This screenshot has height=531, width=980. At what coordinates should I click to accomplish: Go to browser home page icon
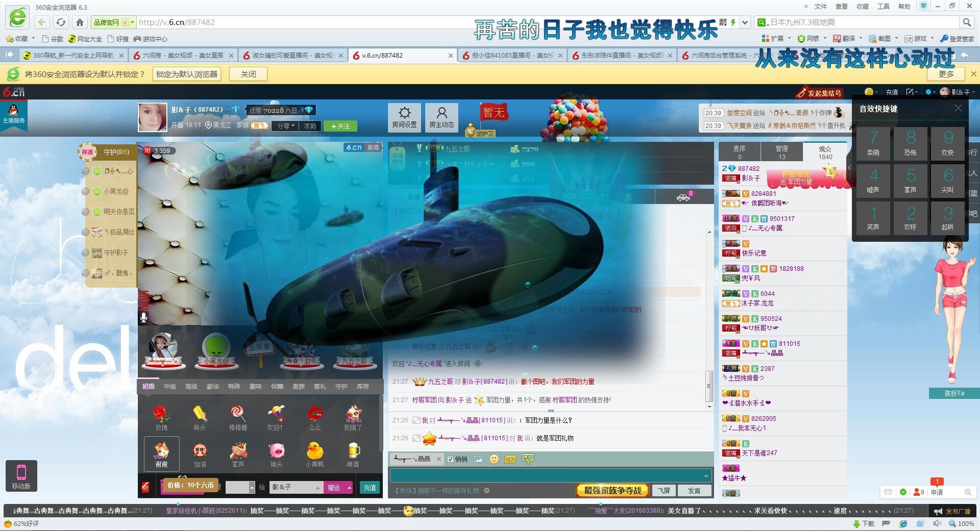pyautogui.click(x=80, y=22)
